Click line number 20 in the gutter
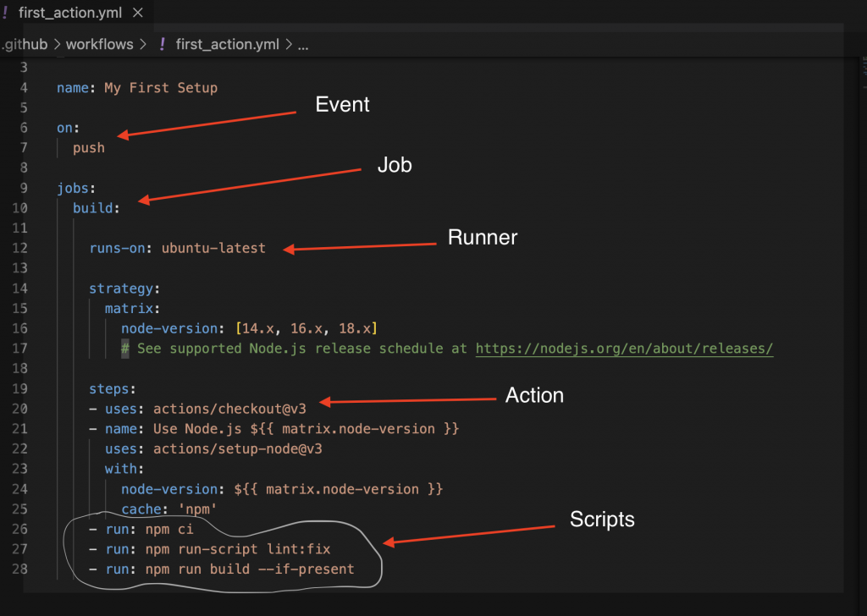 coord(20,410)
